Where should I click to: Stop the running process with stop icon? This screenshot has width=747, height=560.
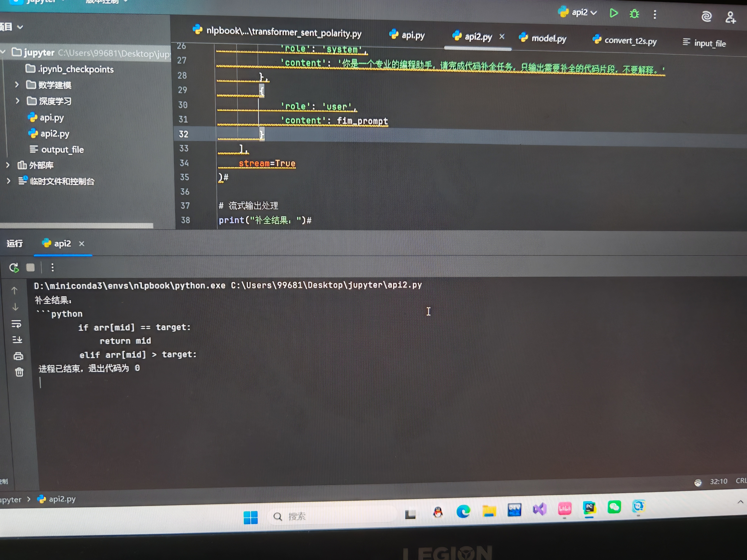pyautogui.click(x=30, y=268)
